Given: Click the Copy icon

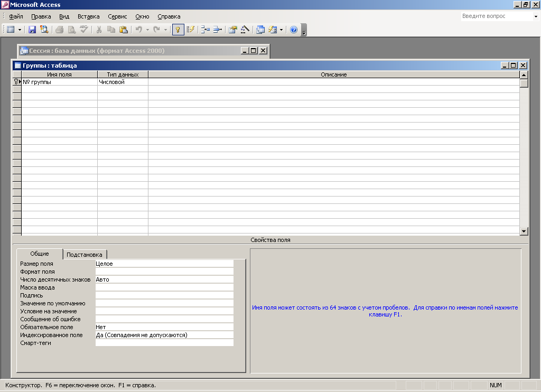Looking at the screenshot, I should point(111,30).
